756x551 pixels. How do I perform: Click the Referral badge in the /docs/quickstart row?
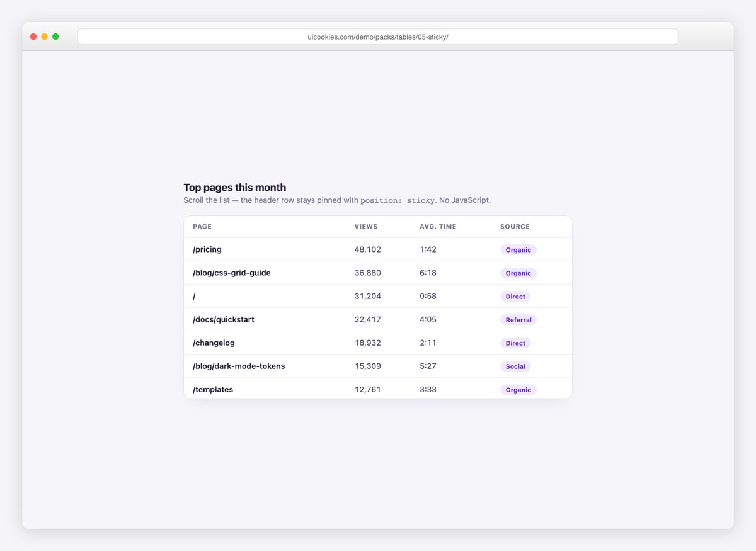click(x=518, y=320)
